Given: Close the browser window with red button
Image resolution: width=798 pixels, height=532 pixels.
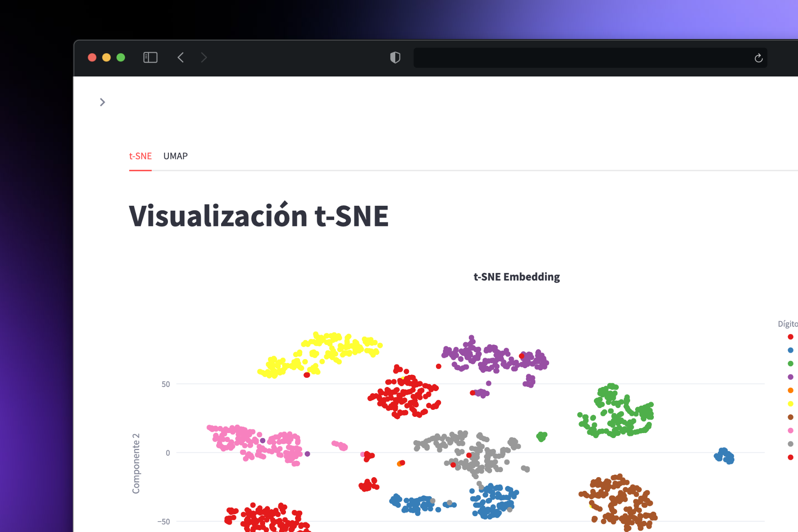Looking at the screenshot, I should pos(92,57).
